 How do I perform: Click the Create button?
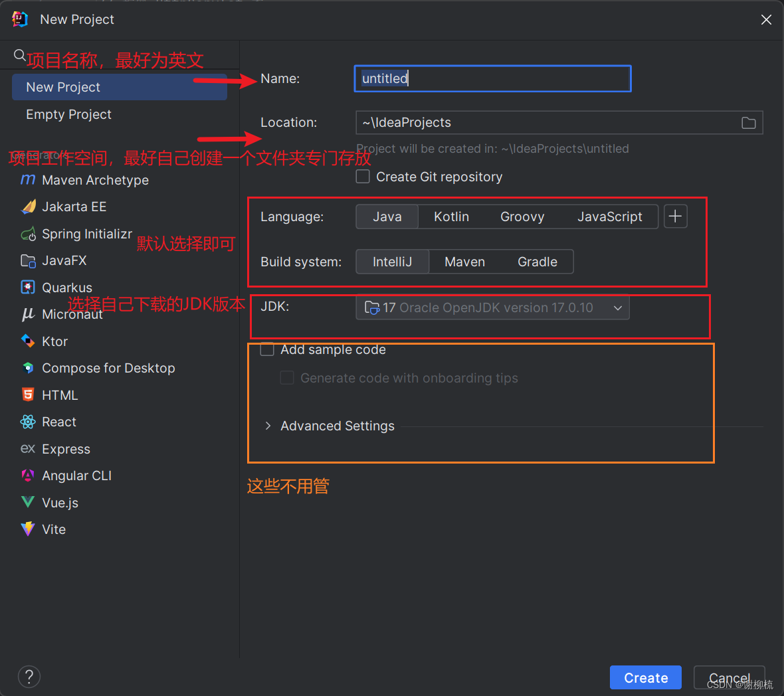coord(645,677)
